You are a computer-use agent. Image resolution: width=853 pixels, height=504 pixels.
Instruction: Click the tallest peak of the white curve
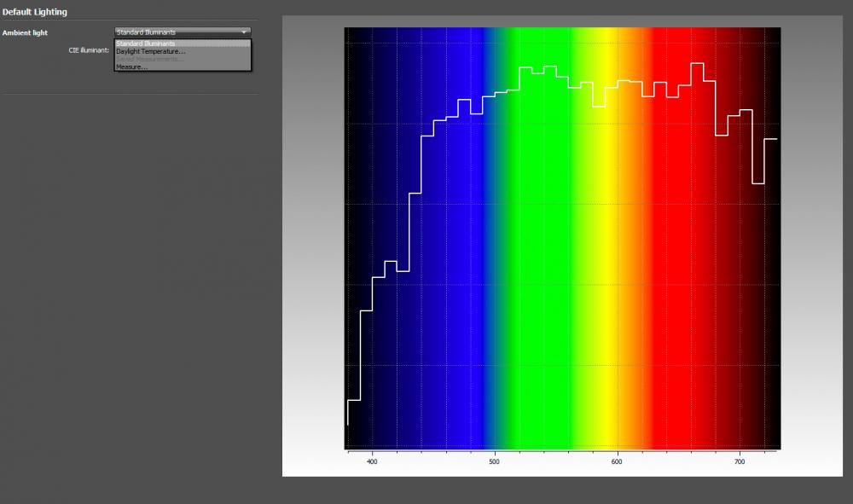click(698, 64)
